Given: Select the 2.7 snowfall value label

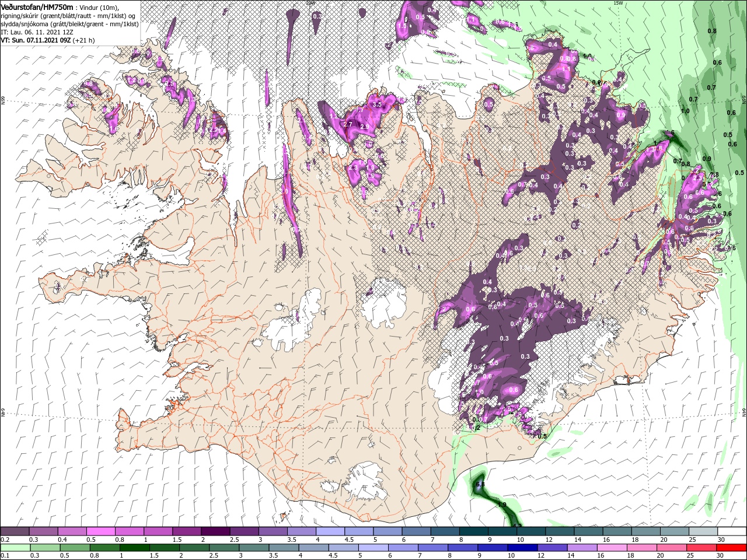Looking at the screenshot, I should point(348,124).
